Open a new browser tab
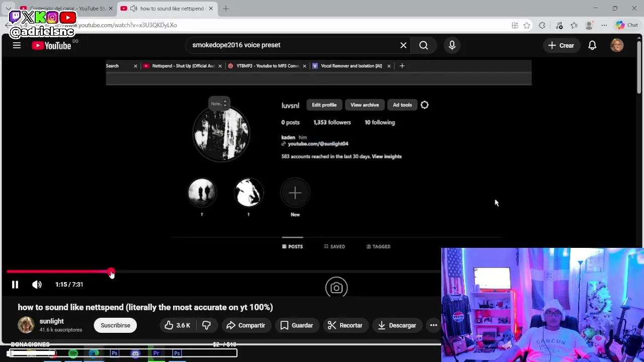The height and width of the screenshot is (362, 644). pyautogui.click(x=226, y=9)
